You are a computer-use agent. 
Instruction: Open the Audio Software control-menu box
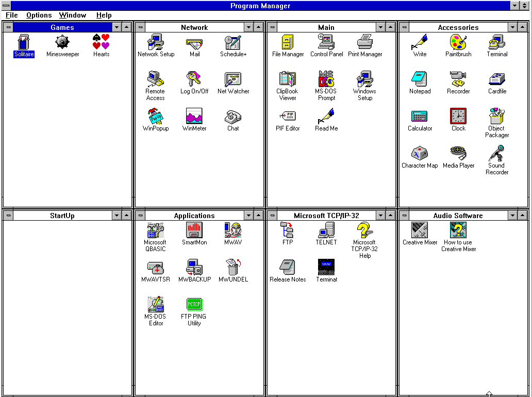(405, 215)
